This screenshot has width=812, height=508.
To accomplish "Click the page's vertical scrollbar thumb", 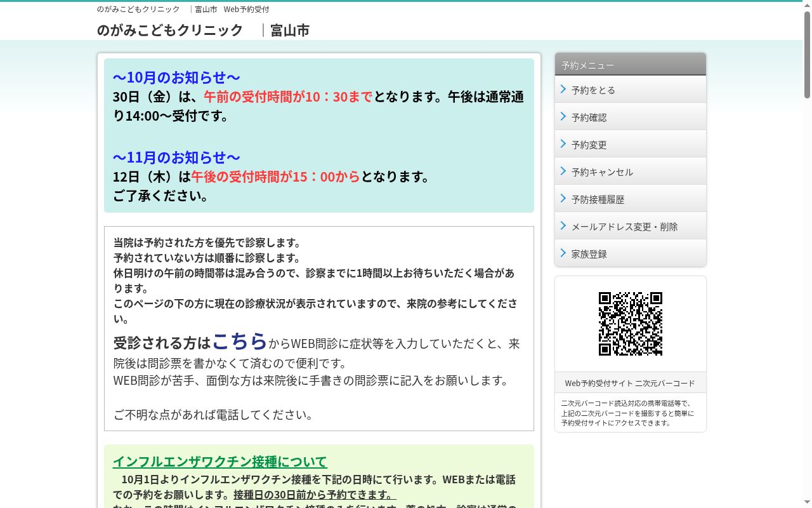I will (x=807, y=55).
